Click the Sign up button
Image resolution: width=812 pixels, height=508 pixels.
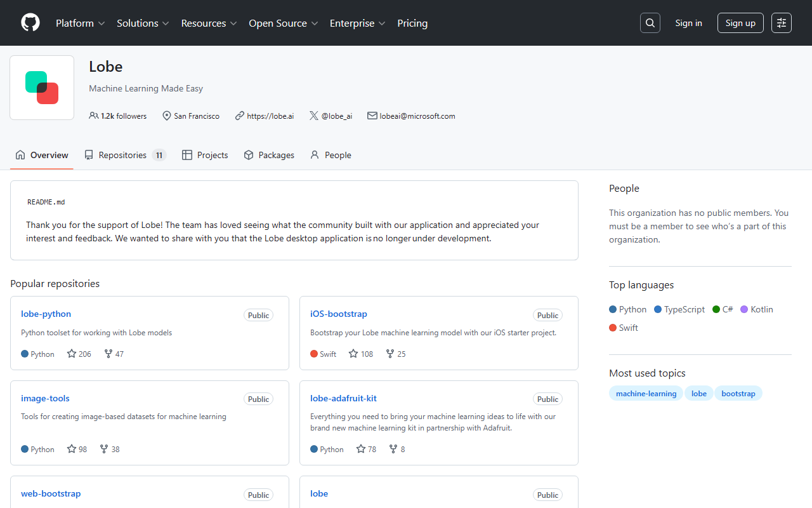pyautogui.click(x=740, y=23)
